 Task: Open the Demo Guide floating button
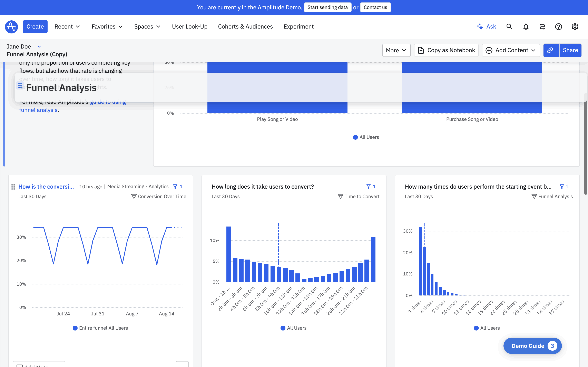coord(532,346)
